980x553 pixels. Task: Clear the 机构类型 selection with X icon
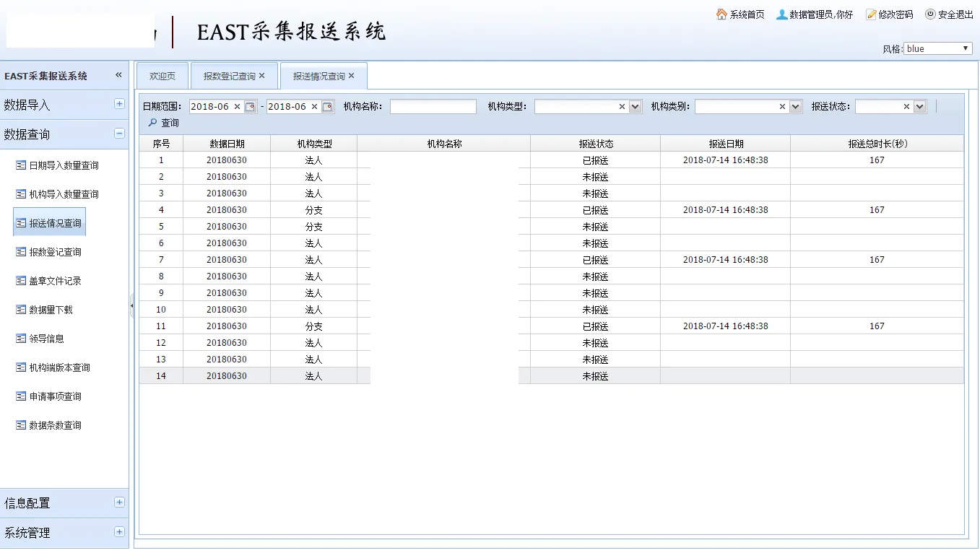pos(622,107)
